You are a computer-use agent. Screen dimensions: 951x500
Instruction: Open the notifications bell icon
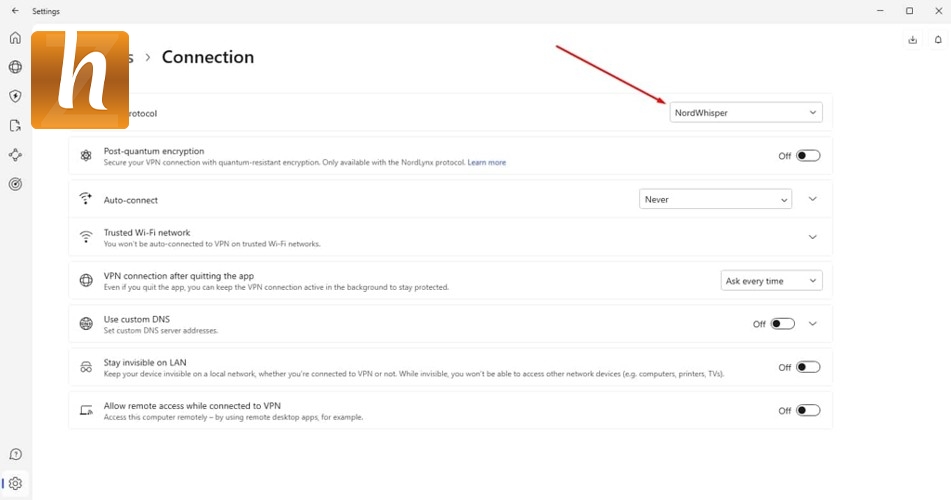(x=938, y=40)
